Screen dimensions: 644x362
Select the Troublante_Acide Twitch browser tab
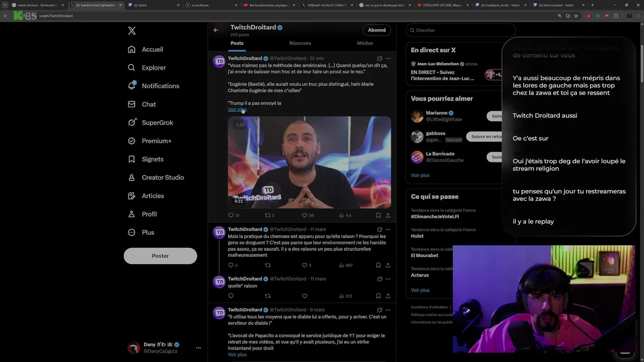pos(501,5)
